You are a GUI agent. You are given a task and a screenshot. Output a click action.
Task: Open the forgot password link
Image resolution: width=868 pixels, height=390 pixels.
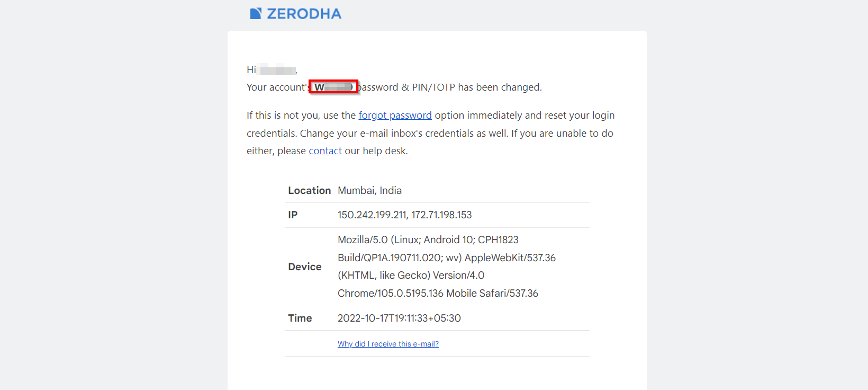tap(395, 116)
